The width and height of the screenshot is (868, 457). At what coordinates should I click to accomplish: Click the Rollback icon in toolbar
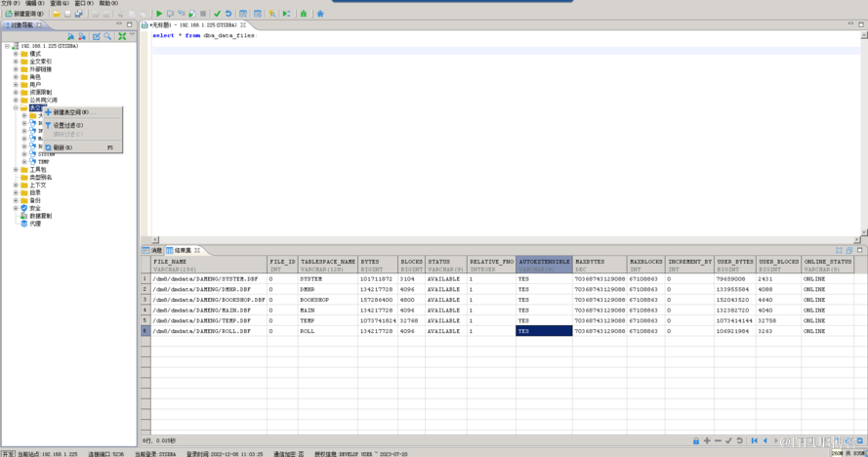[227, 14]
